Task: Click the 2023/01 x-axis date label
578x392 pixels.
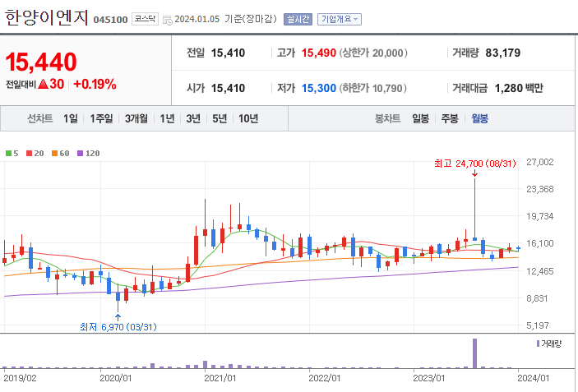Action: click(x=428, y=378)
